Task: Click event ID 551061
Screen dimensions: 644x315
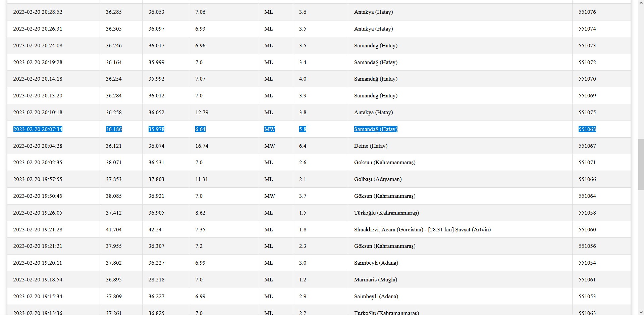Action: tap(587, 280)
